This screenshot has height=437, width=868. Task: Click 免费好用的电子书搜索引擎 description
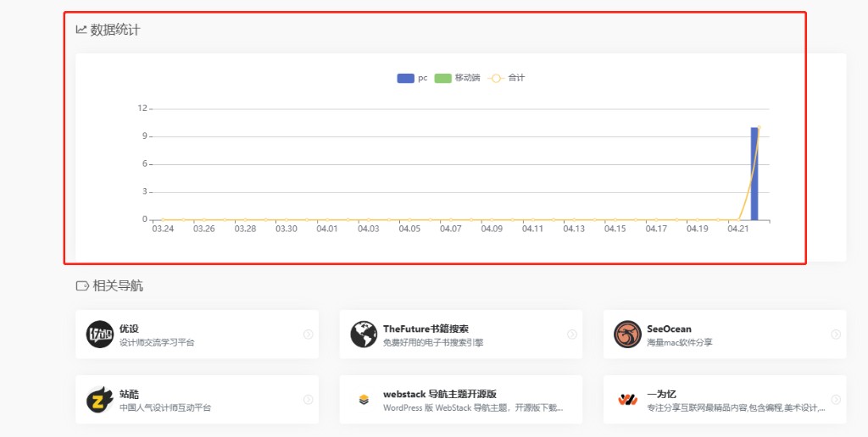(x=433, y=342)
